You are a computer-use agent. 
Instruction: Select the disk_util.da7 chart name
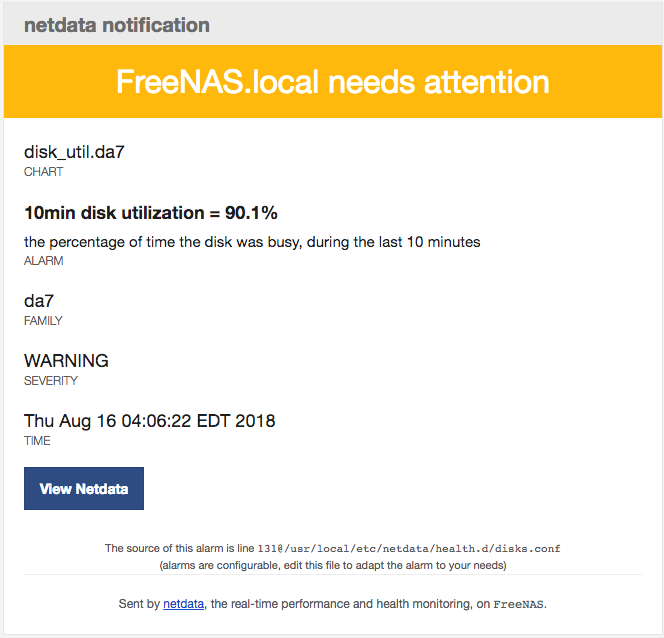click(74, 152)
